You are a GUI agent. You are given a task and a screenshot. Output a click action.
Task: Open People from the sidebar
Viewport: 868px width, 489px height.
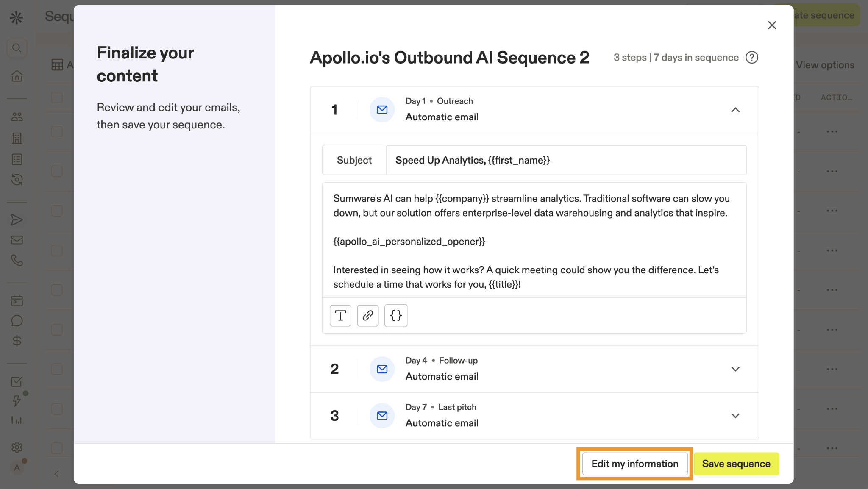click(17, 117)
